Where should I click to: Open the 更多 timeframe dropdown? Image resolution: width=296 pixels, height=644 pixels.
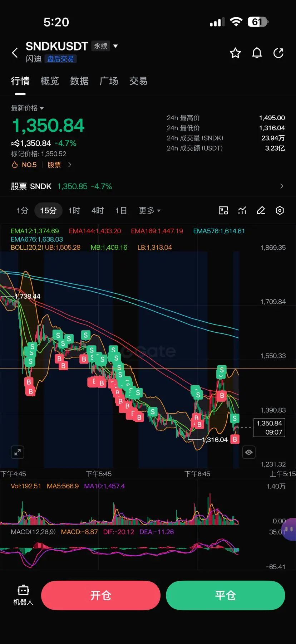149,210
